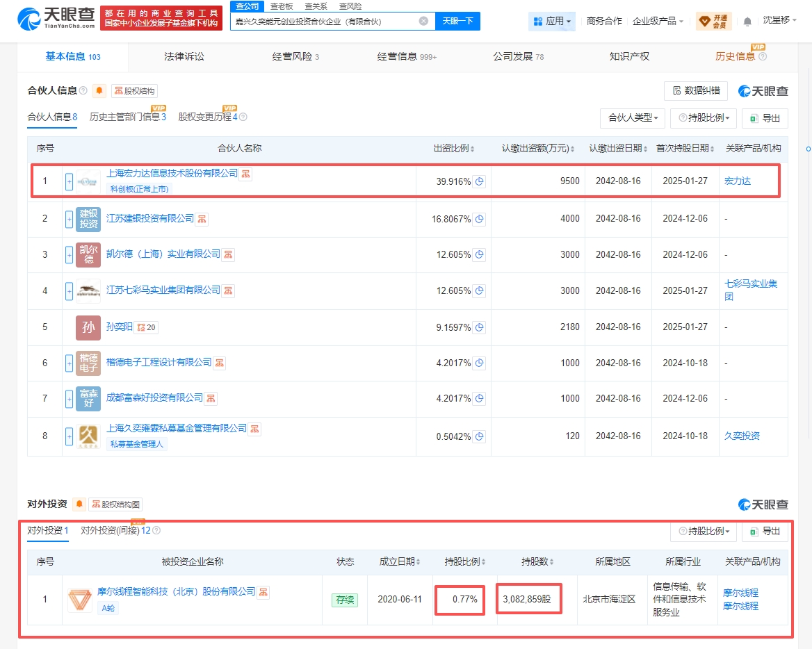Open the 历史主管部门信息 sub-tab
812x649 pixels.
click(127, 117)
